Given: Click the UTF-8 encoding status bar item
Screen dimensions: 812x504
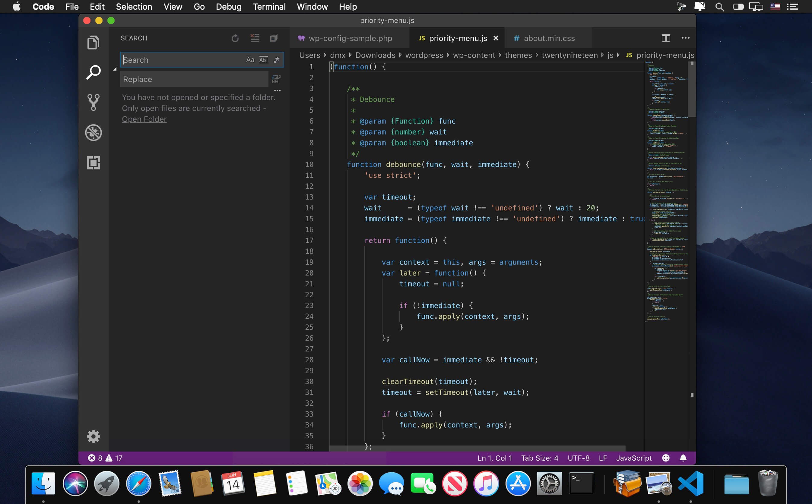Looking at the screenshot, I should tap(579, 458).
